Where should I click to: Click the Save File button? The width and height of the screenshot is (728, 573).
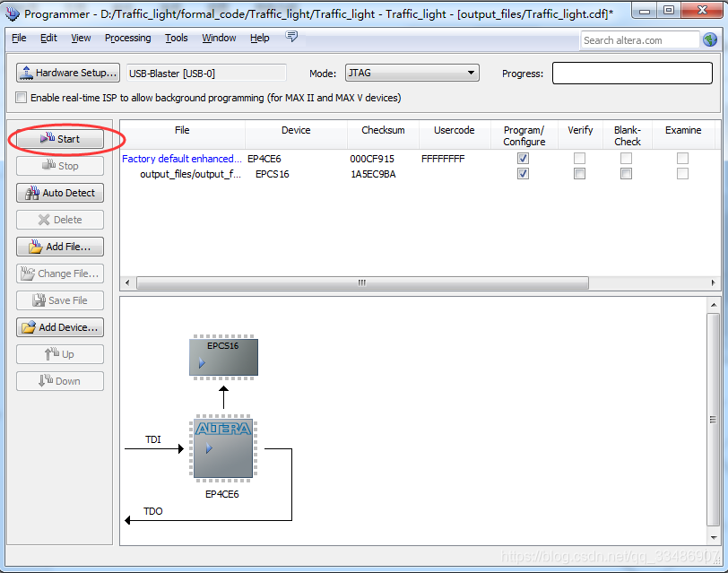point(60,300)
